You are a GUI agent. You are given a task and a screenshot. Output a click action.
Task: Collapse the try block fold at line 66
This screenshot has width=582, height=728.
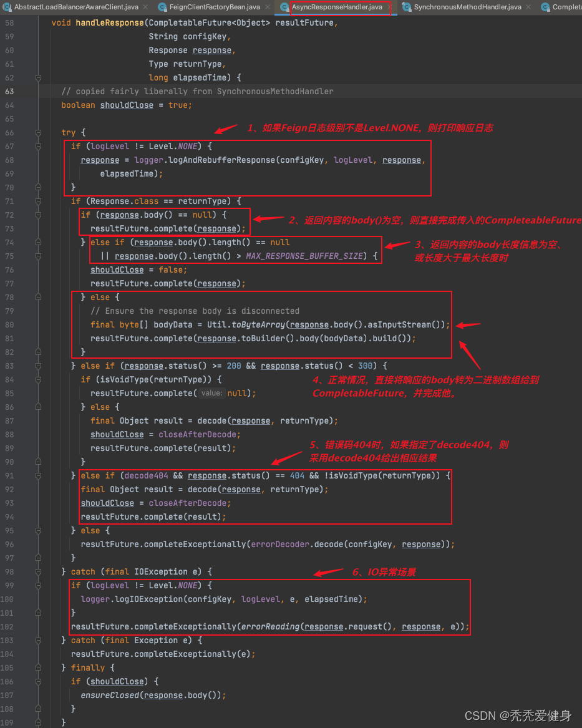coord(39,133)
